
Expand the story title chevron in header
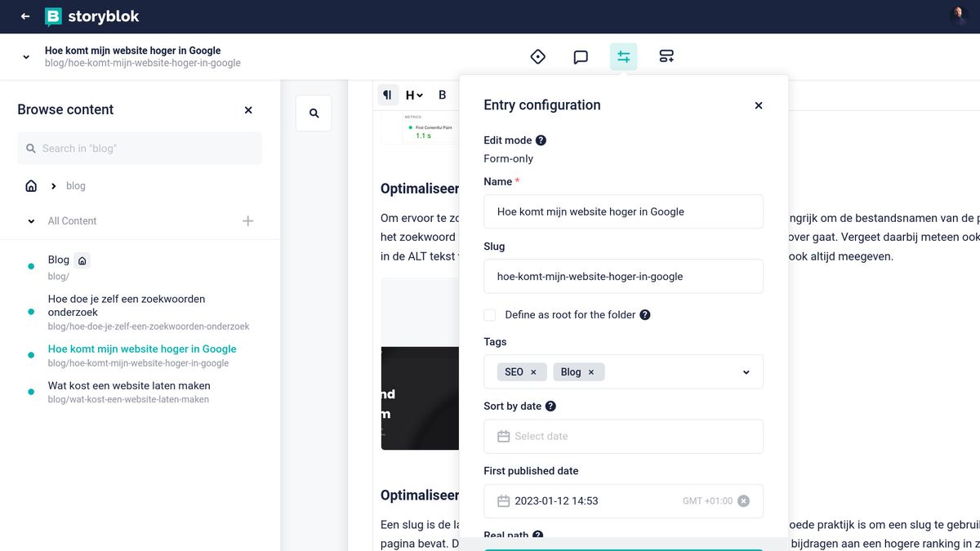26,57
